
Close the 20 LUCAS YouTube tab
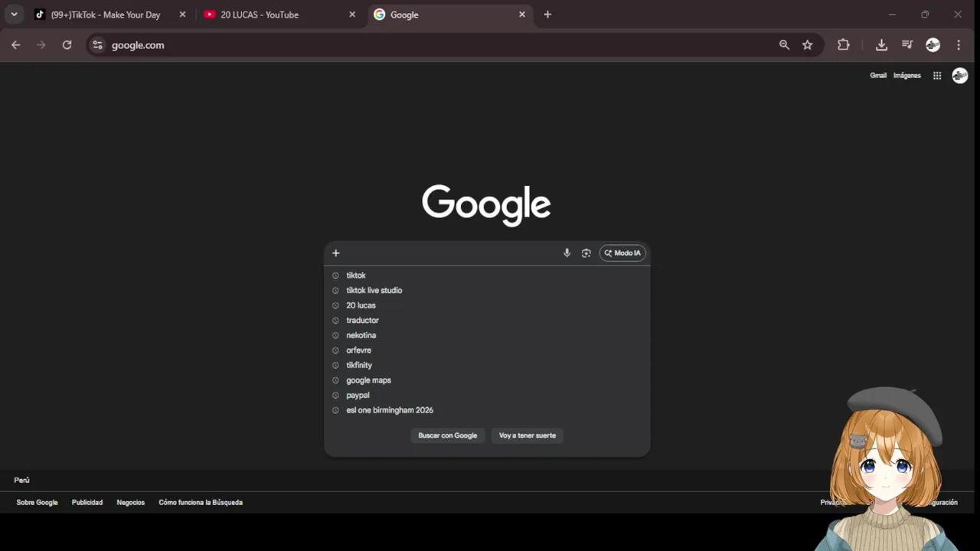(x=352, y=15)
